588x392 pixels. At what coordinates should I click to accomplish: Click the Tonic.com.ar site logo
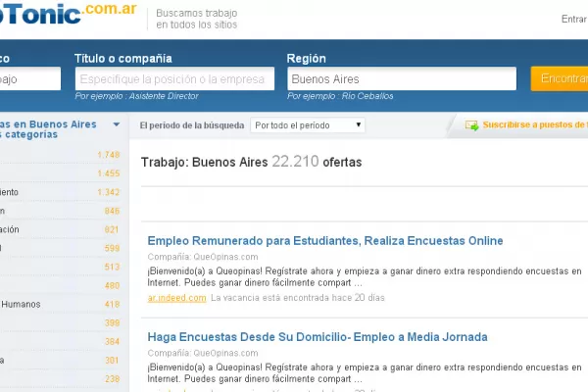[68, 13]
